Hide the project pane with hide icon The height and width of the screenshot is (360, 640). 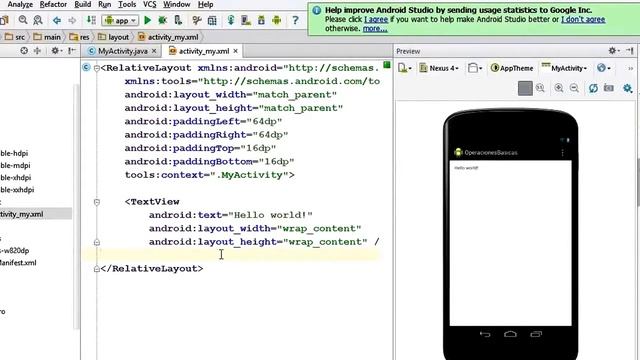72,51
